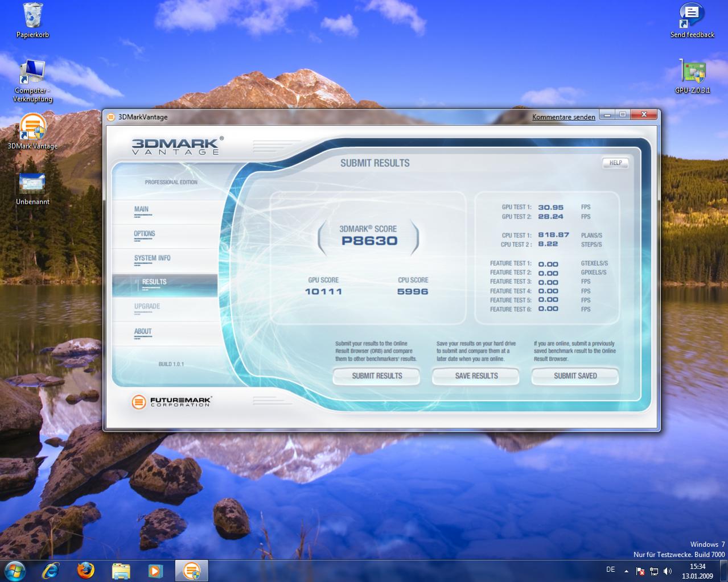
Task: Select the GPU-Z.0.3.1 desktop icon
Action: point(692,76)
